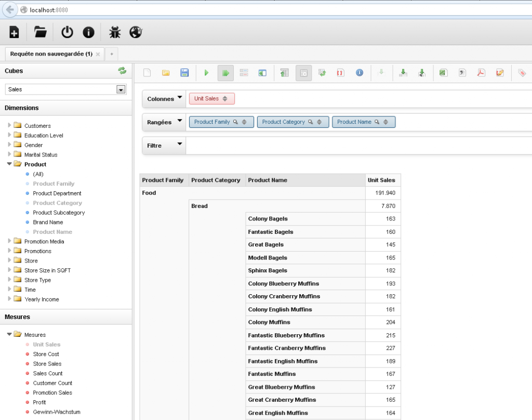Swap the query axes

[322, 73]
